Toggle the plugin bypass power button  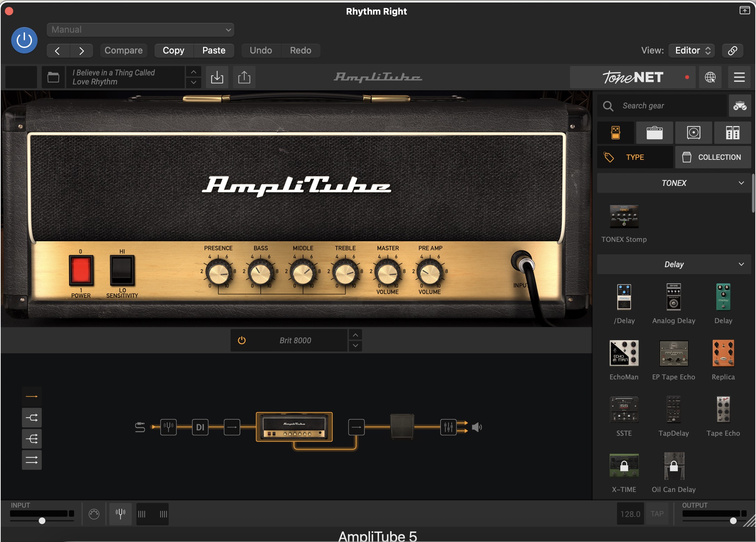pyautogui.click(x=24, y=40)
